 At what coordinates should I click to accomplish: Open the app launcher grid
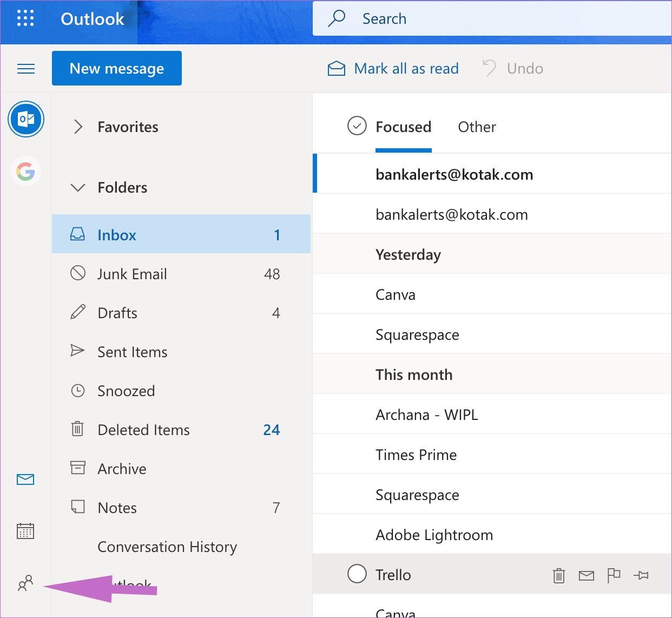[x=25, y=18]
